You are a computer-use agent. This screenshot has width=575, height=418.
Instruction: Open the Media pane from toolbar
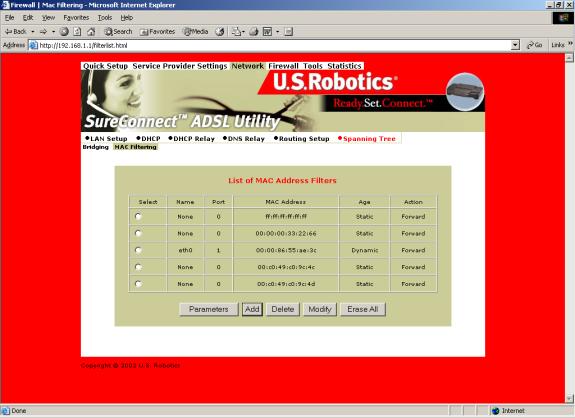coord(196,32)
